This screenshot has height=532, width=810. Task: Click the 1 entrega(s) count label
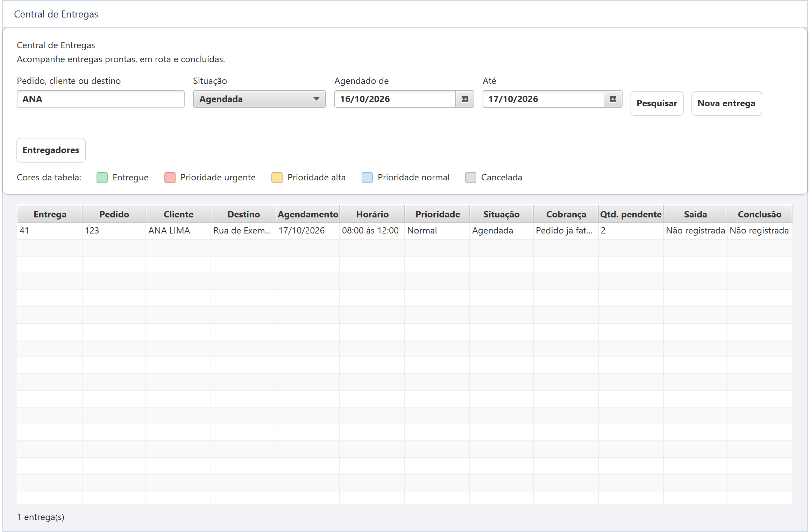point(41,517)
